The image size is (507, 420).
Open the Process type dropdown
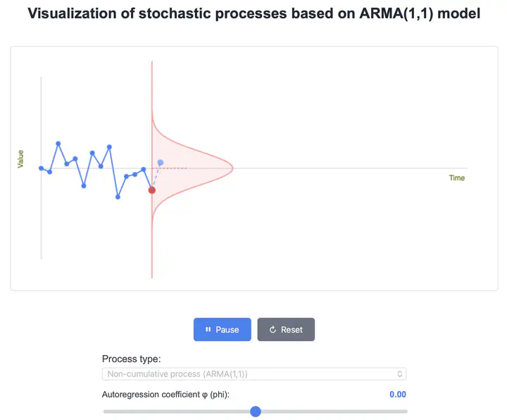coord(254,374)
